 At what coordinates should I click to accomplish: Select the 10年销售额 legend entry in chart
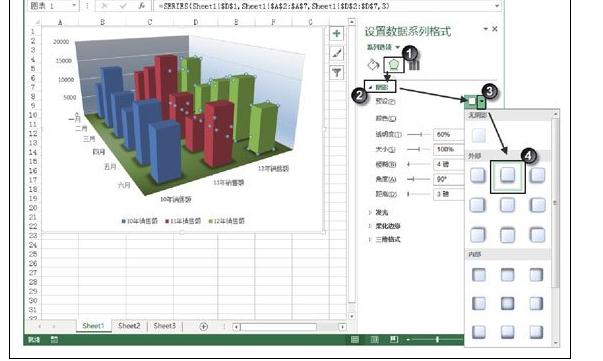(140, 221)
